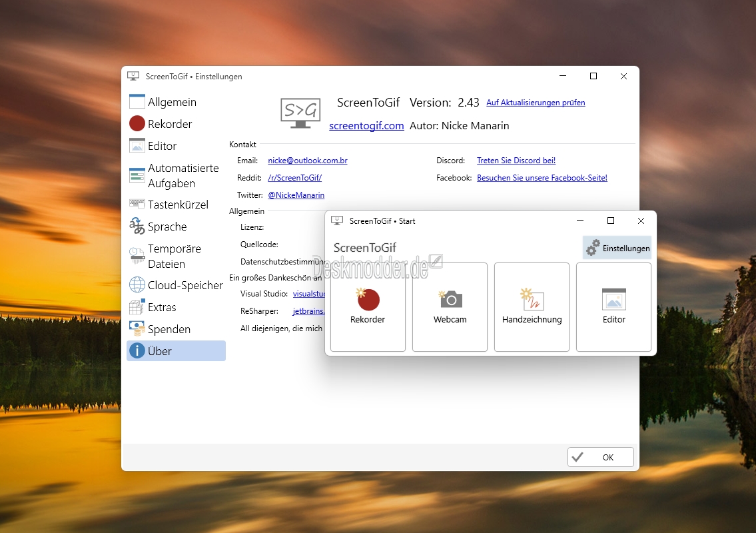The image size is (756, 533).
Task: Open the Editor from Start window
Action: click(x=613, y=306)
